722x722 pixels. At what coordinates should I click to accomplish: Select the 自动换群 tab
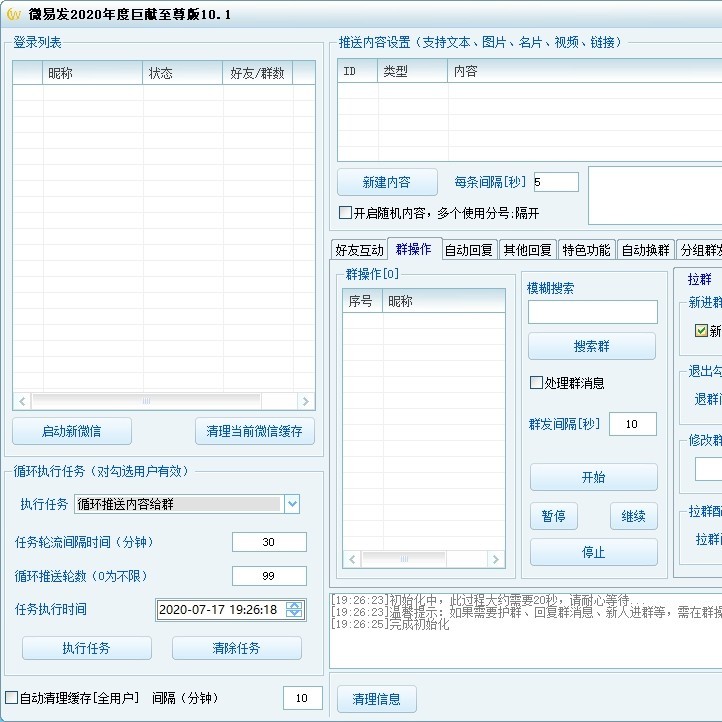(646, 250)
